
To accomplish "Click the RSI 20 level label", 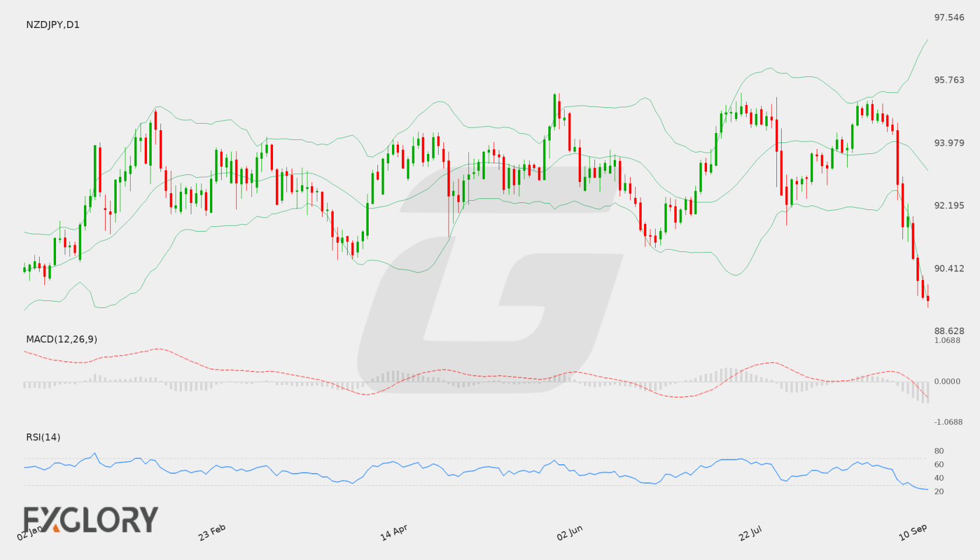I will pos(939,491).
